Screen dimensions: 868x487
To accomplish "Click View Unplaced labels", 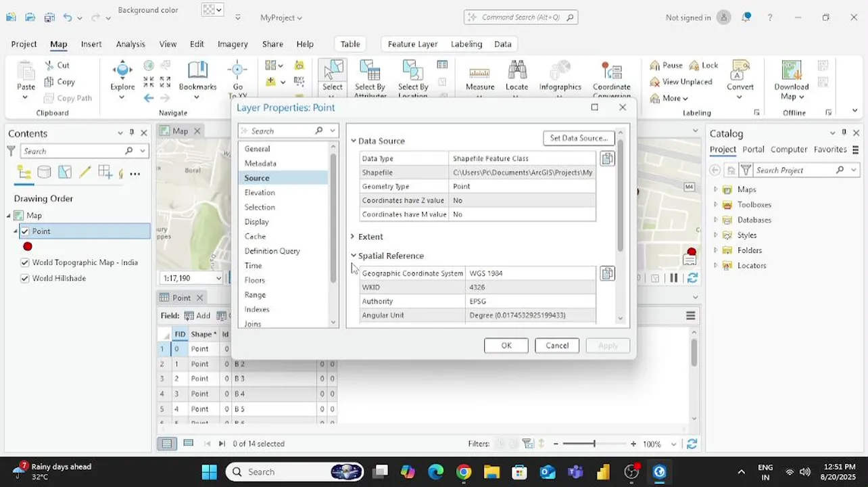I will [681, 82].
